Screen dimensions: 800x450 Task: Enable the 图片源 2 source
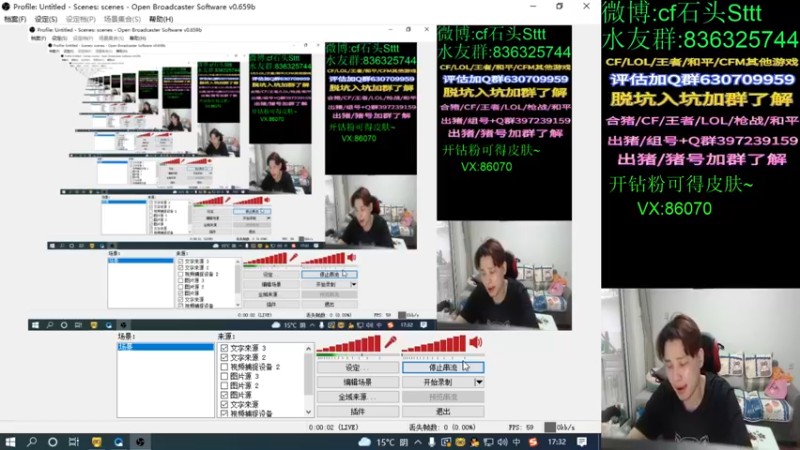point(224,385)
